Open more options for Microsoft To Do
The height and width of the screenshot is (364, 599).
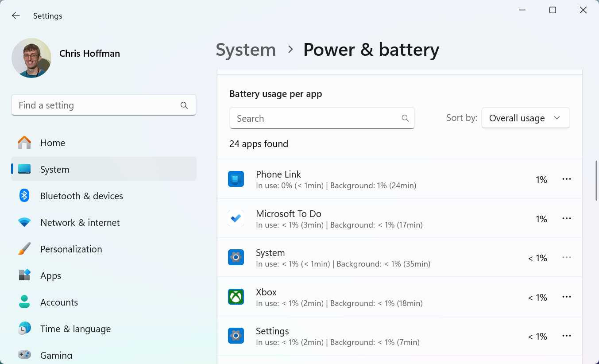click(567, 218)
